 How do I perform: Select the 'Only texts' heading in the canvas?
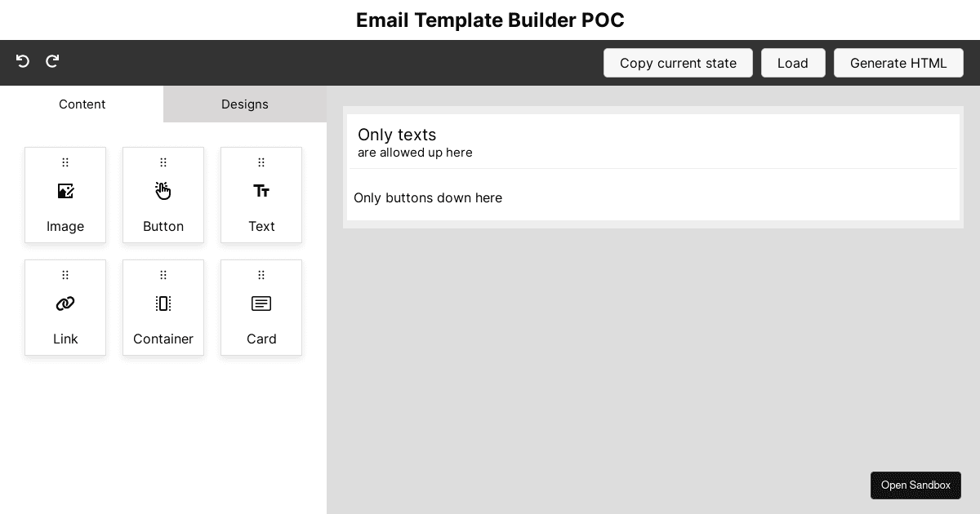[398, 135]
